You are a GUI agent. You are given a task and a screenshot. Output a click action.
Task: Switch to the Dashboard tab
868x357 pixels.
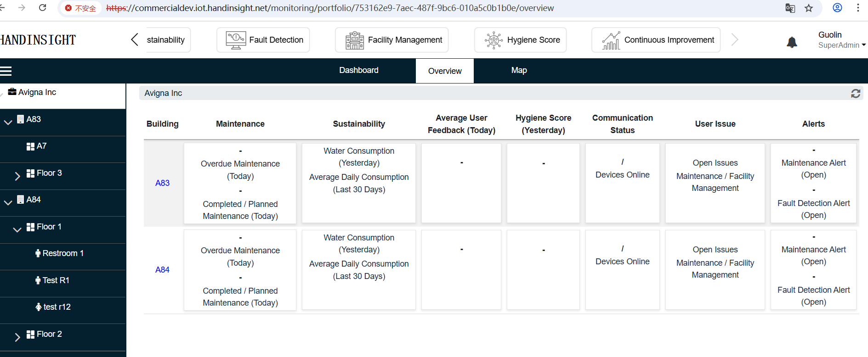point(358,70)
